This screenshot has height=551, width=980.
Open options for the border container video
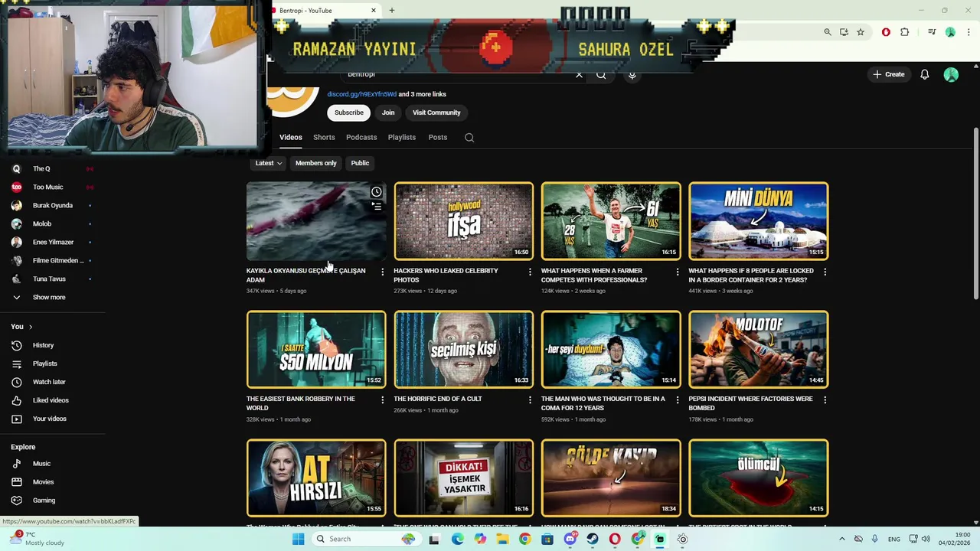825,272
